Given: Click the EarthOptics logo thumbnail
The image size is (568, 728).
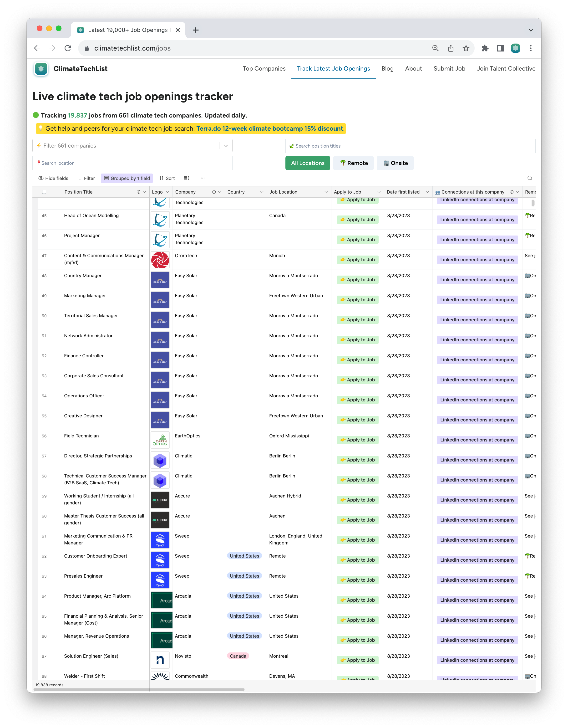Looking at the screenshot, I should pyautogui.click(x=160, y=440).
